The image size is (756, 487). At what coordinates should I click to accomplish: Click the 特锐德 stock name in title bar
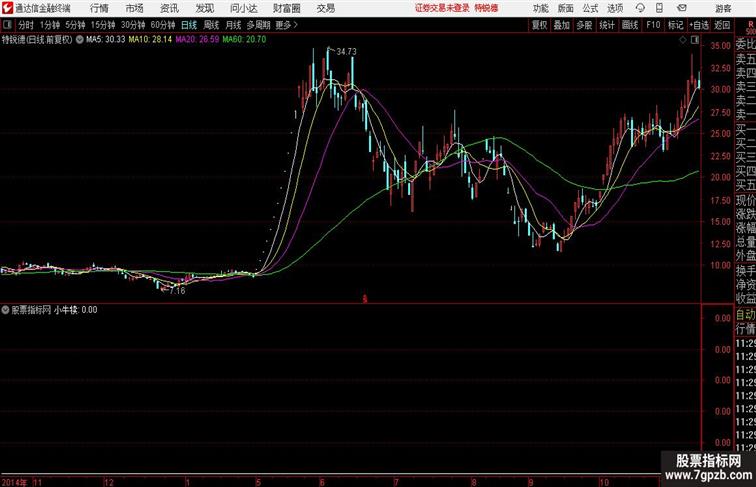pos(486,8)
